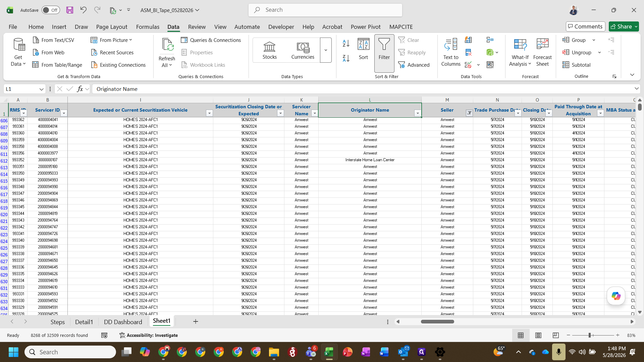The image size is (644, 362).
Task: Click zoom in plus button
Action: click(618, 335)
